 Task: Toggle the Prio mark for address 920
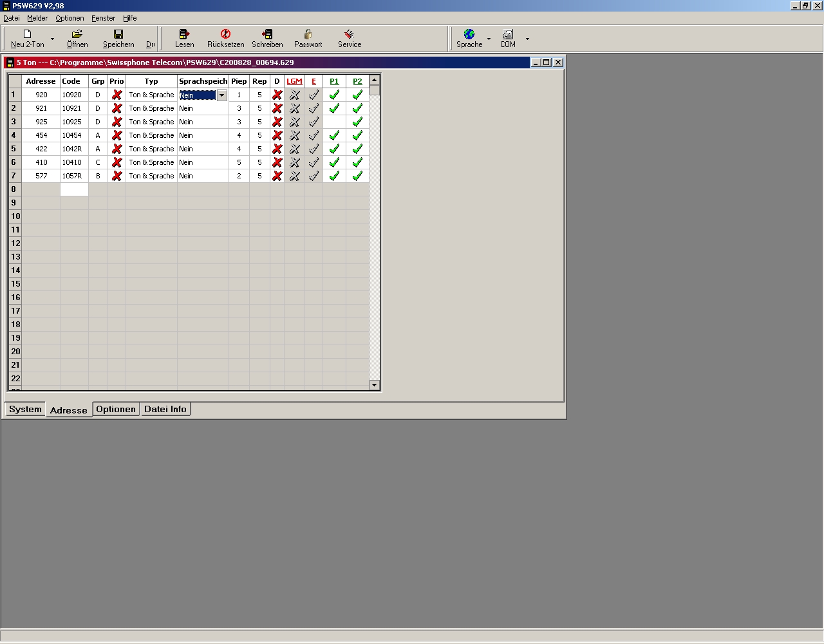click(117, 95)
